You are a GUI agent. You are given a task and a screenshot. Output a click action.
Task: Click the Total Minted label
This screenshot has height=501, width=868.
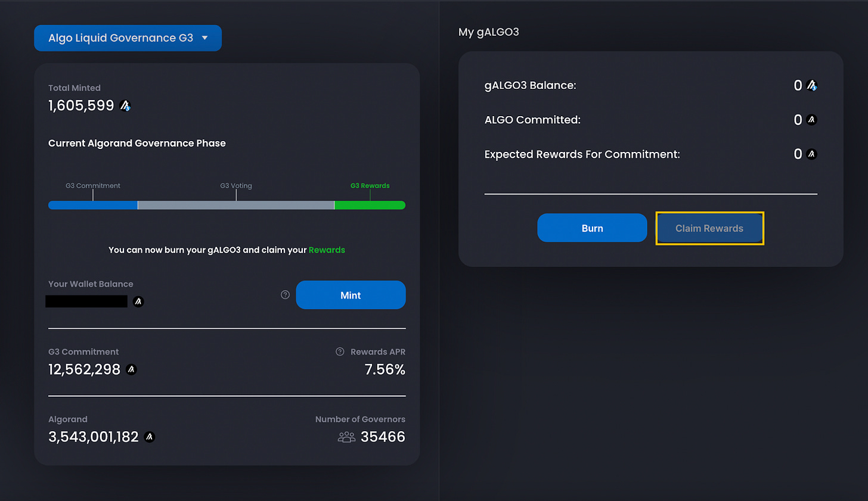(75, 88)
